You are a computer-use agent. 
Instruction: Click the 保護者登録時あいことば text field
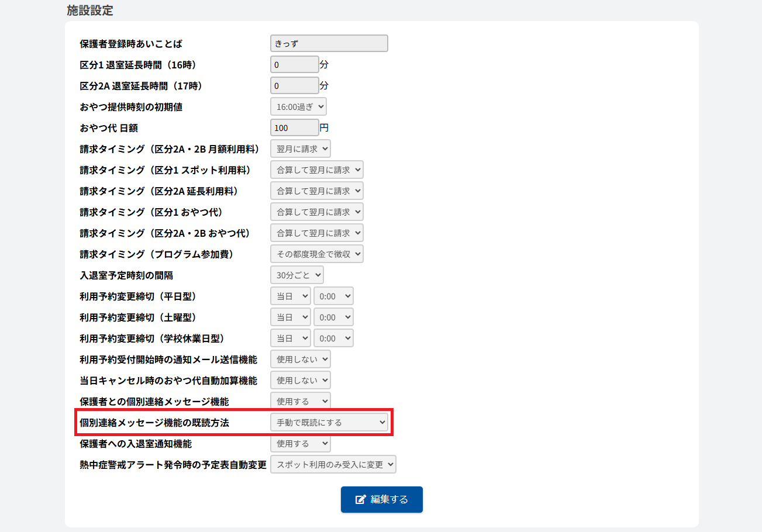[329, 44]
